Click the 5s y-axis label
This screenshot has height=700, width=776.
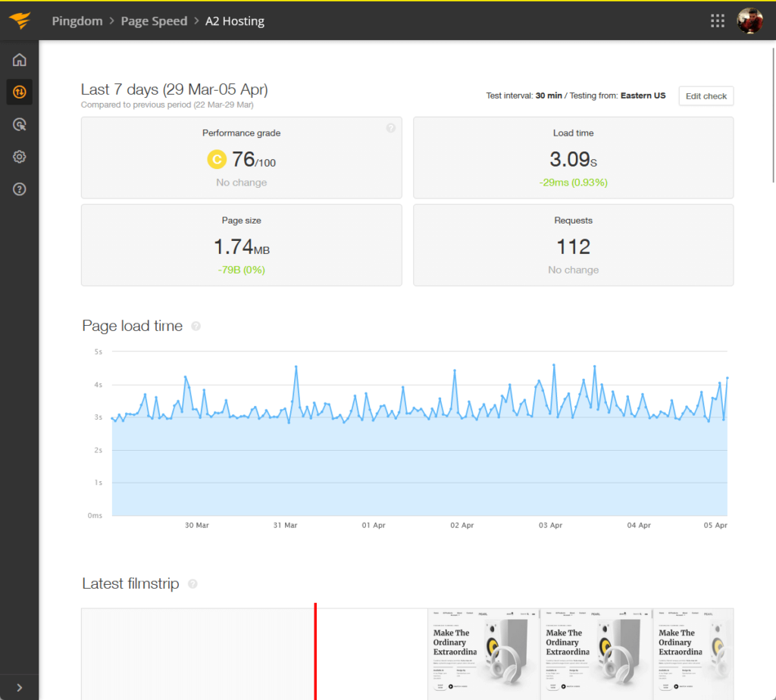(x=98, y=352)
